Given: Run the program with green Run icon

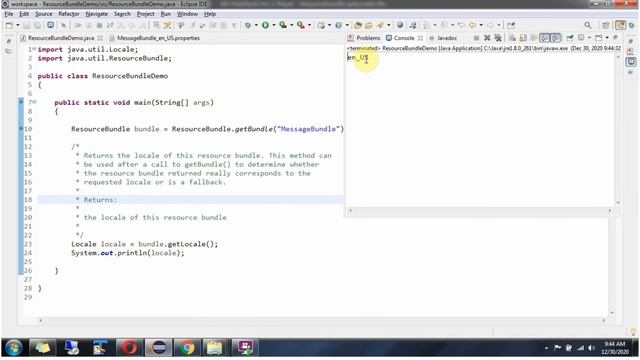Looking at the screenshot, I should click(265, 25).
